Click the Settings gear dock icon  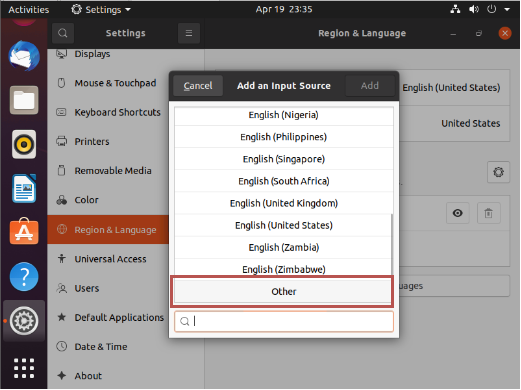click(24, 321)
